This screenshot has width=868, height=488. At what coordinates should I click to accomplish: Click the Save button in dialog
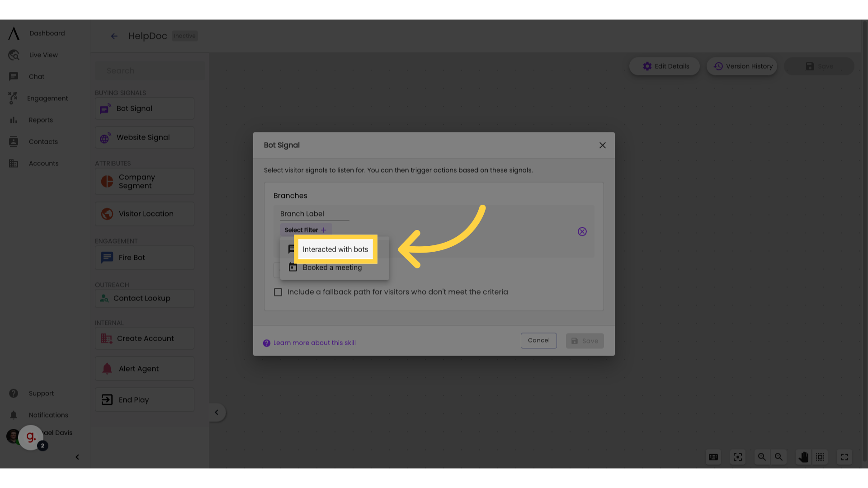coord(584,341)
